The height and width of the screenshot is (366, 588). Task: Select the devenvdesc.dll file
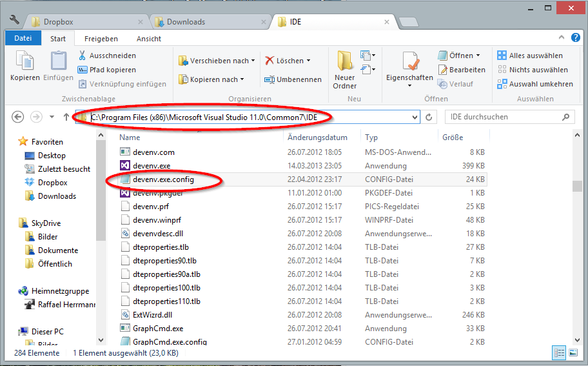point(158,234)
